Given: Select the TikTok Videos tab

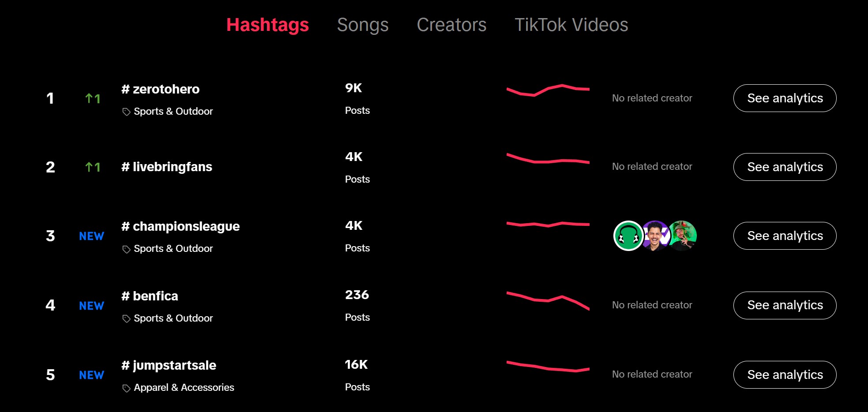Looking at the screenshot, I should tap(571, 25).
